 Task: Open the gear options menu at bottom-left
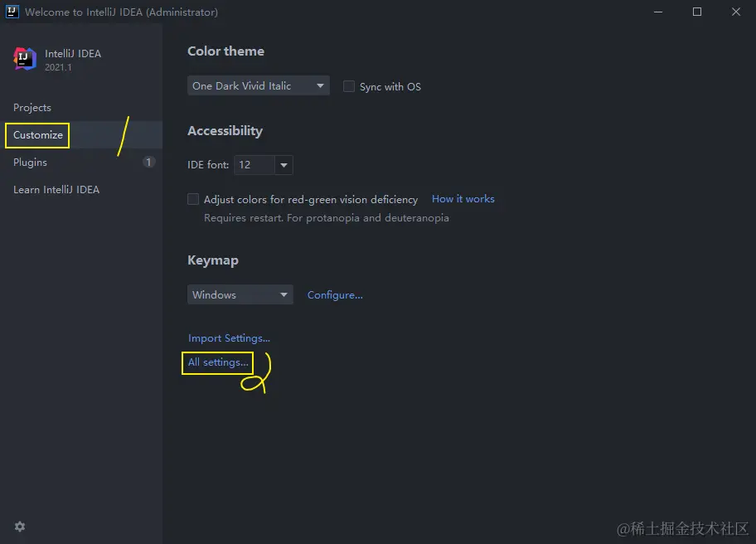[x=20, y=527]
